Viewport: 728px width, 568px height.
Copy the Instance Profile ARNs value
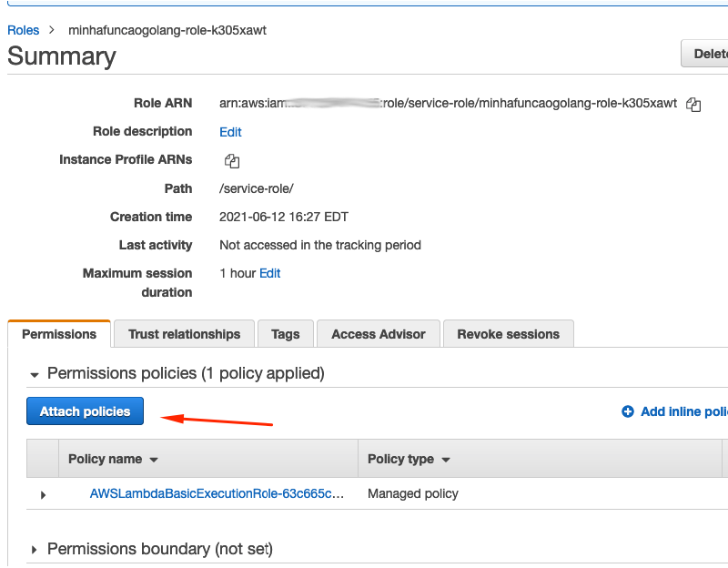(x=231, y=161)
